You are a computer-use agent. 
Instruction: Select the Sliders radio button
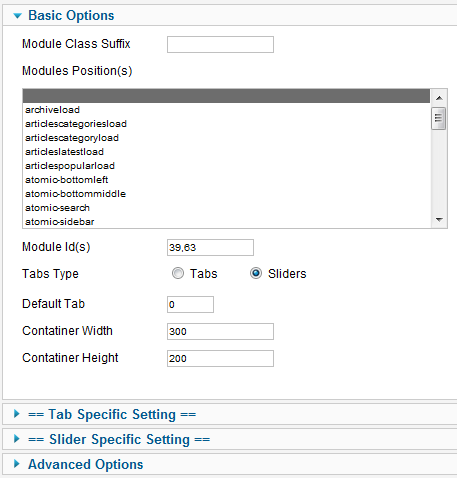pyautogui.click(x=256, y=273)
